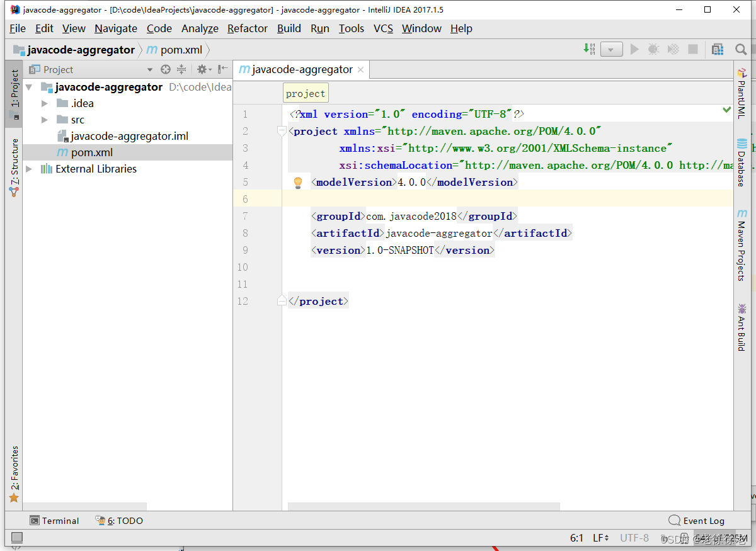Click the Debug bug icon
This screenshot has height=551, width=756.
(x=654, y=49)
